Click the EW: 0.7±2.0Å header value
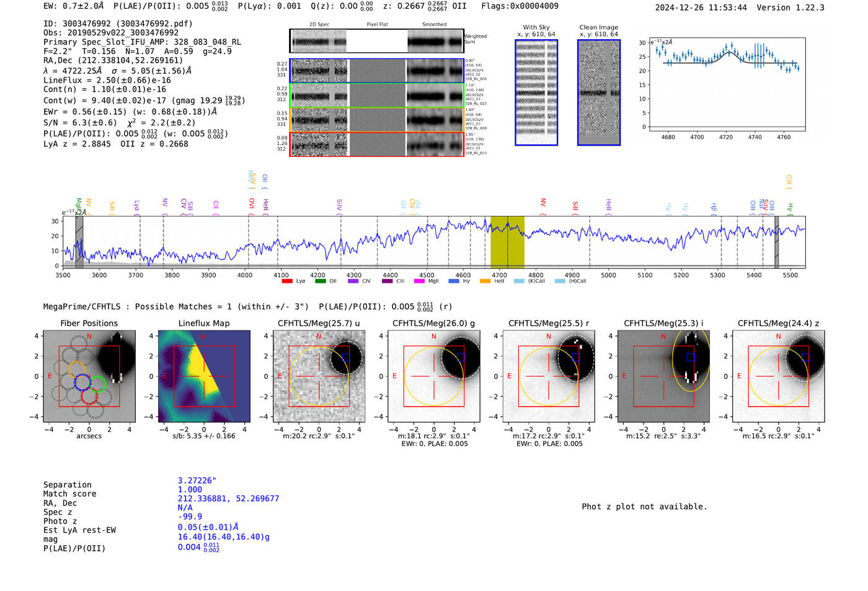The height and width of the screenshot is (591, 868). tap(73, 6)
